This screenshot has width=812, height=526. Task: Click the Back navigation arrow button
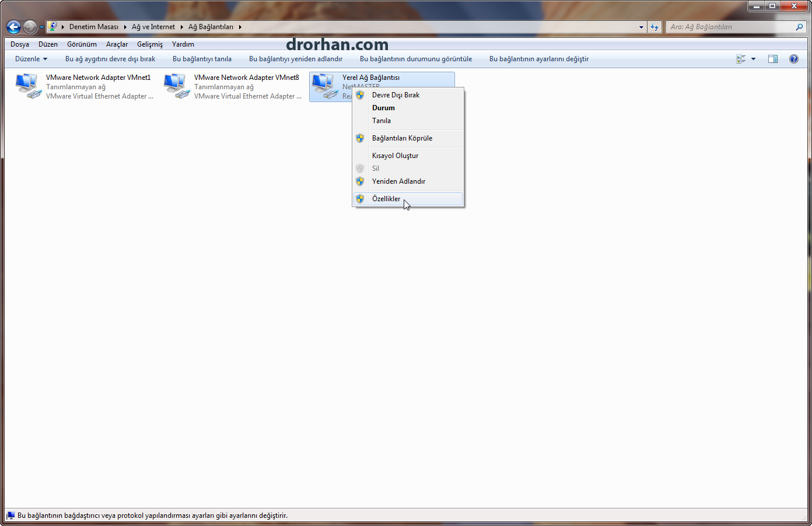[x=13, y=27]
